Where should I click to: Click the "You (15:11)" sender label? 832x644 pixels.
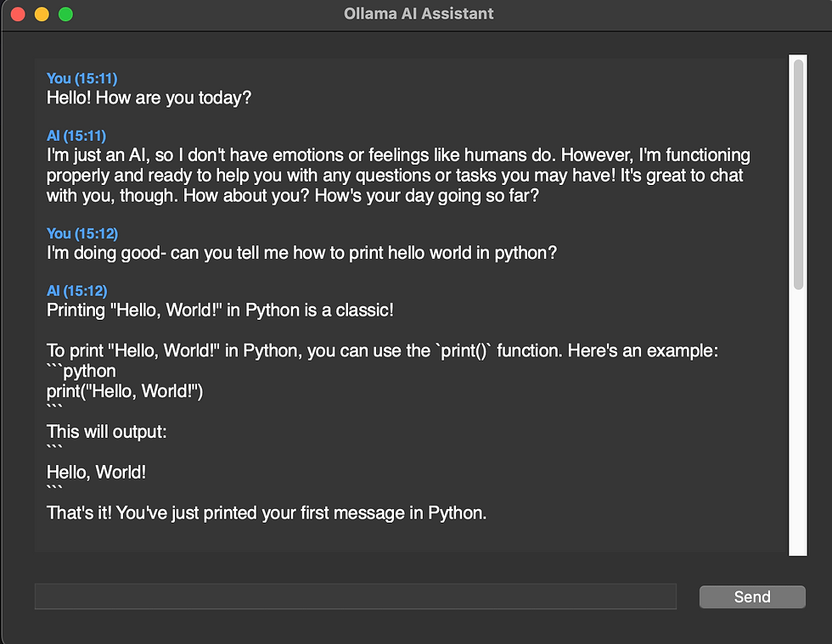point(82,79)
